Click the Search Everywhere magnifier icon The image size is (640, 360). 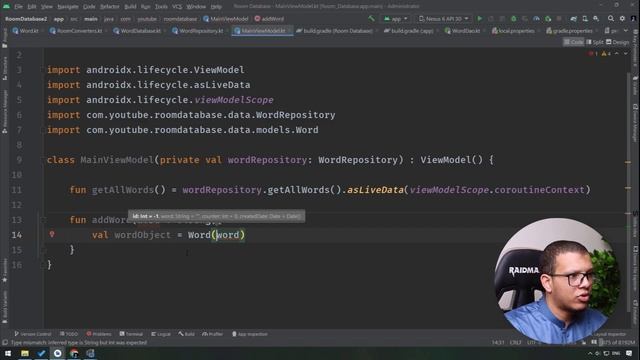[x=611, y=19]
